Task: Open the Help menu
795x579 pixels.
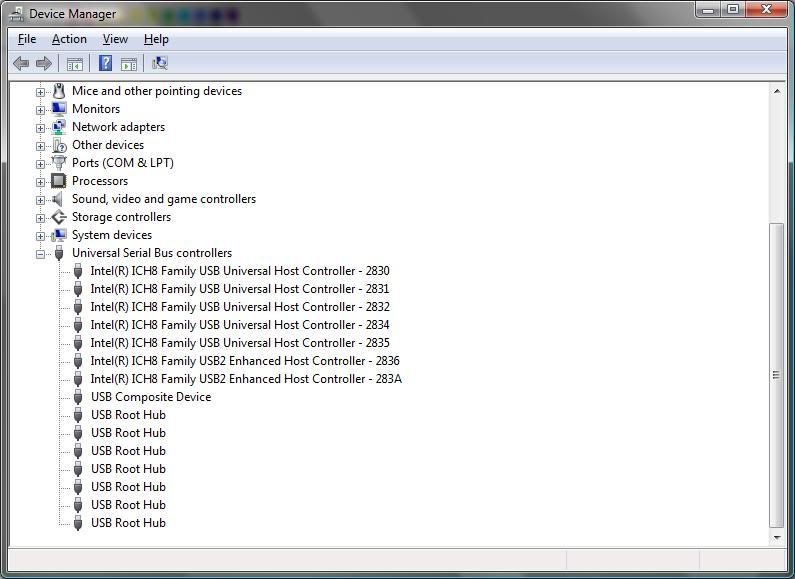Action: click(x=156, y=39)
